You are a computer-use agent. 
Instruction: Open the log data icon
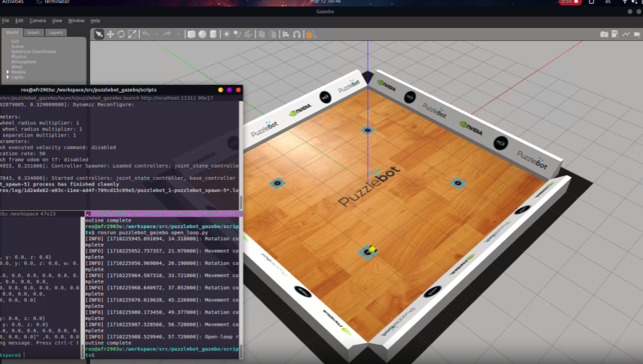point(615,34)
